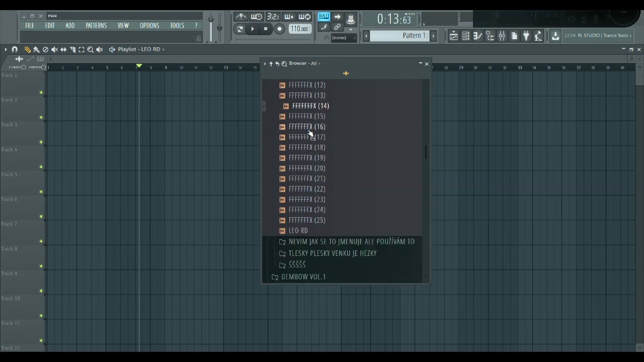The width and height of the screenshot is (644, 362).
Task: Open the PATTERNS menu
Action: pyautogui.click(x=96, y=26)
